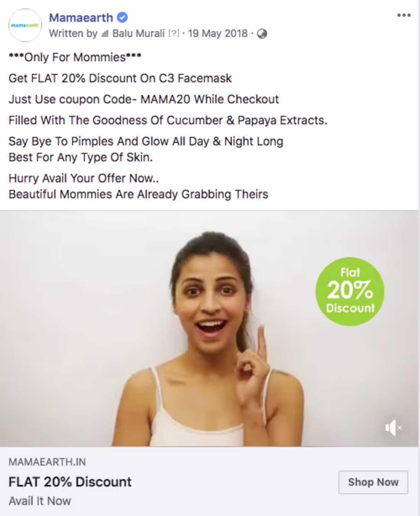Click the Written by label

tap(73, 34)
